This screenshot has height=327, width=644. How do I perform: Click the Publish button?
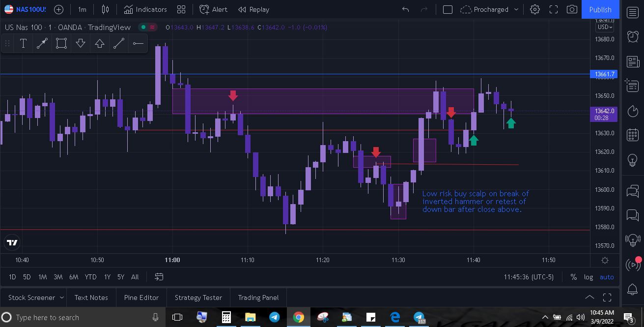pos(600,9)
